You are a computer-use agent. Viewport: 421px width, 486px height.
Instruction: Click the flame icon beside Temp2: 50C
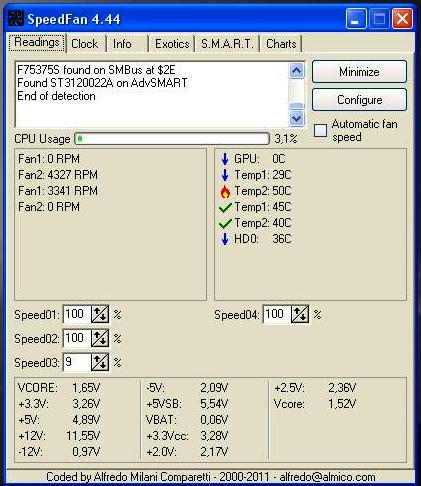pyautogui.click(x=225, y=191)
